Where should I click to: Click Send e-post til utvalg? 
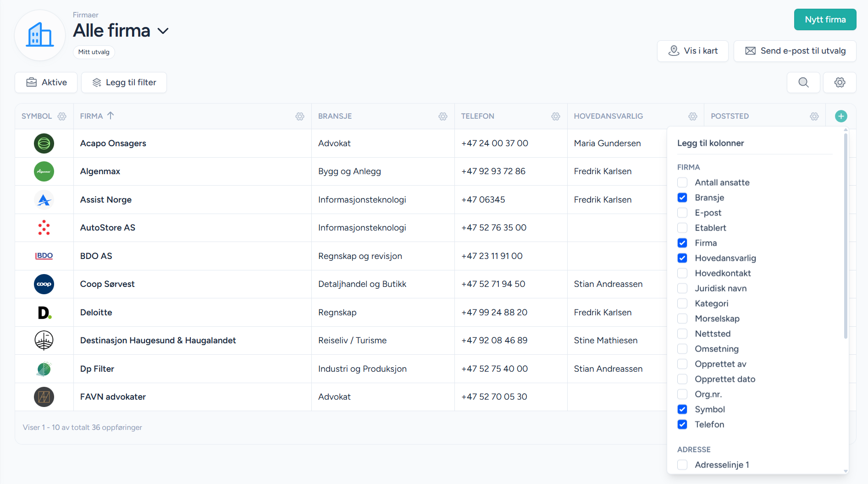(795, 51)
